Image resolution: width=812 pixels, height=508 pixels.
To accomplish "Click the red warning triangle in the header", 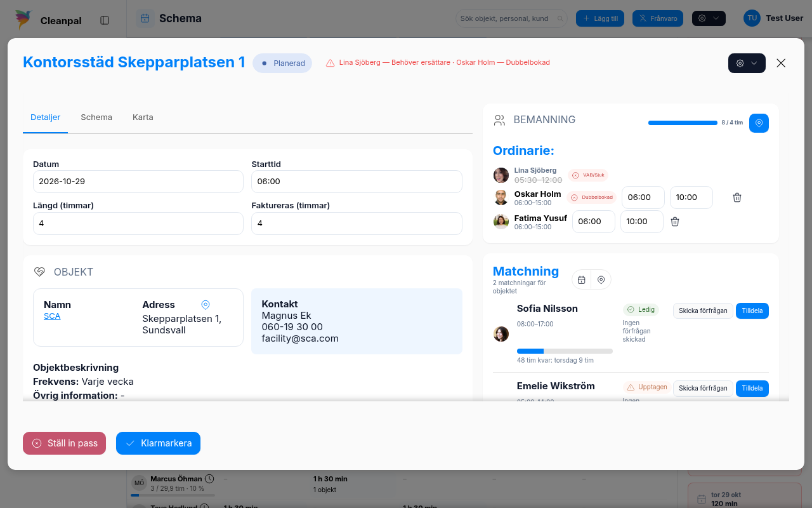I will pyautogui.click(x=330, y=63).
